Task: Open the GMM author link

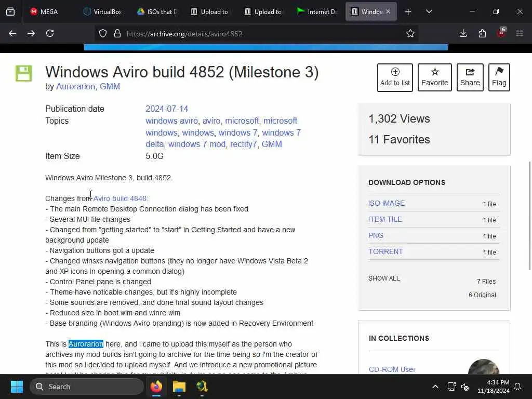Action: [x=110, y=87]
